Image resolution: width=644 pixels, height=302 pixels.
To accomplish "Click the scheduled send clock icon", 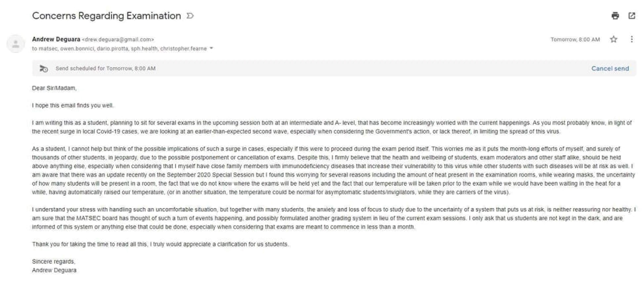I will tap(44, 68).
